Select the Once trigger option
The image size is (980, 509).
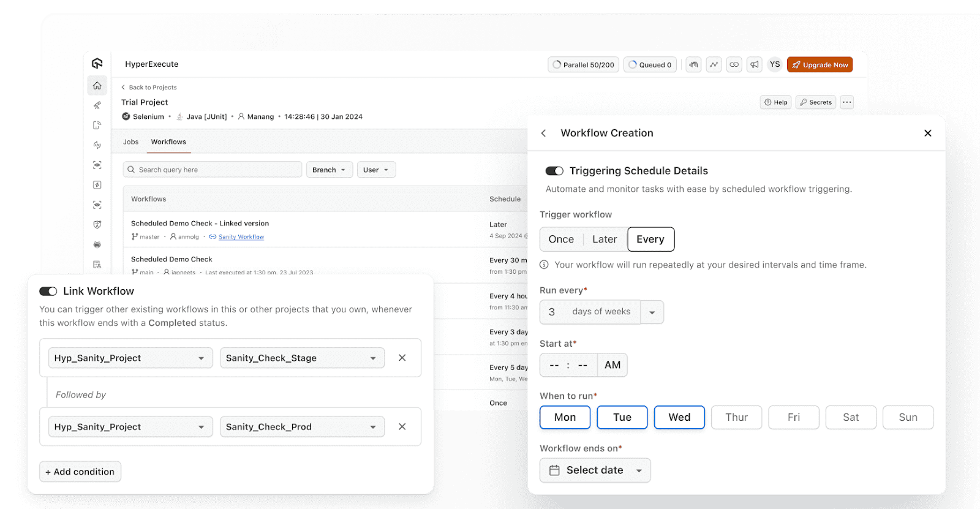561,239
